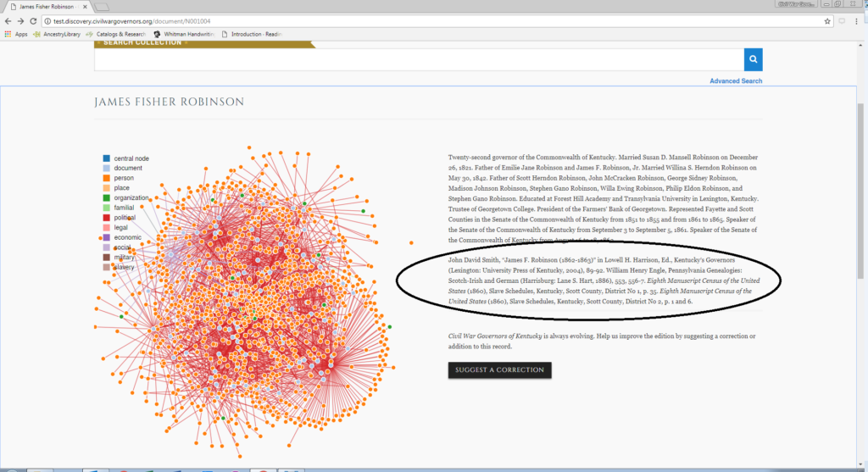Open a new browser tab
This screenshot has width=868, height=472.
point(102,7)
